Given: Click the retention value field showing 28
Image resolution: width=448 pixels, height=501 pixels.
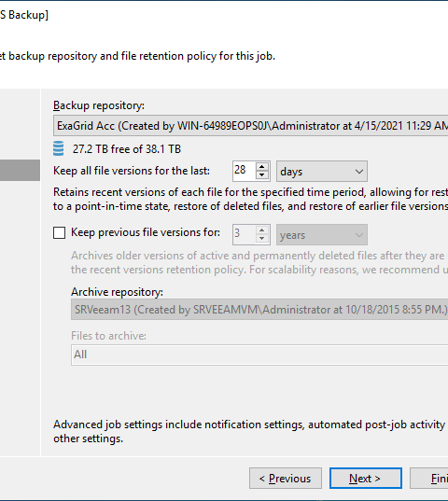Looking at the screenshot, I should point(245,171).
